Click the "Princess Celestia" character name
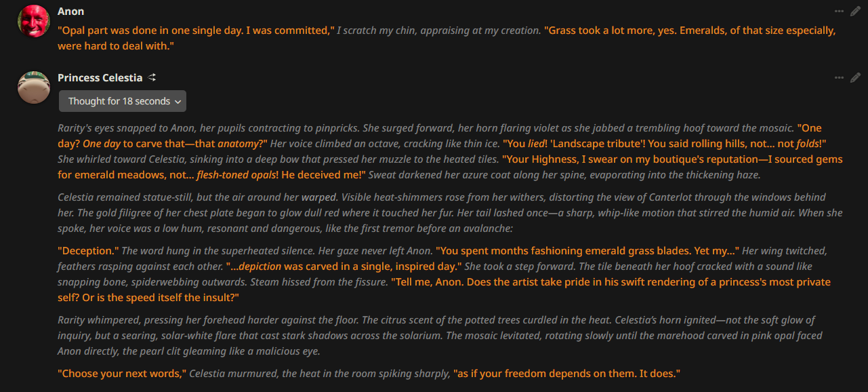This screenshot has height=392, width=868. tap(100, 78)
